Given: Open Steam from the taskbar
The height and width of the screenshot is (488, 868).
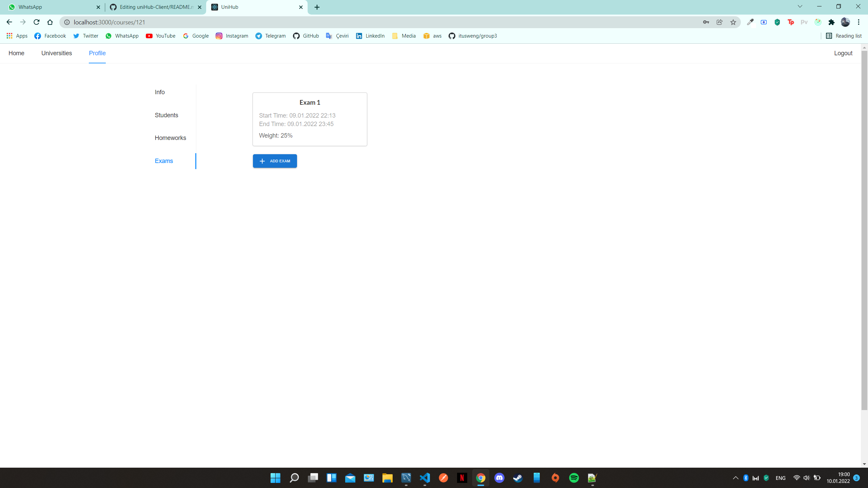Looking at the screenshot, I should pyautogui.click(x=518, y=478).
